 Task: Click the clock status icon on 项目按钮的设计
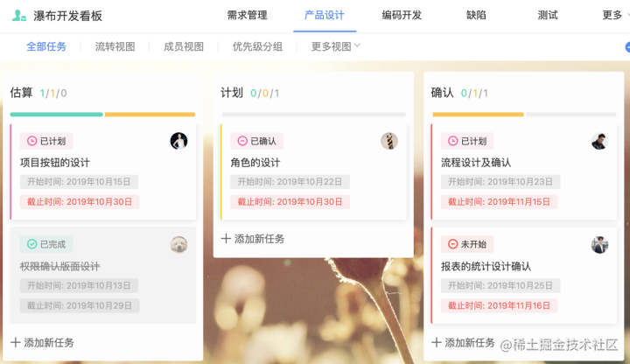click(31, 141)
